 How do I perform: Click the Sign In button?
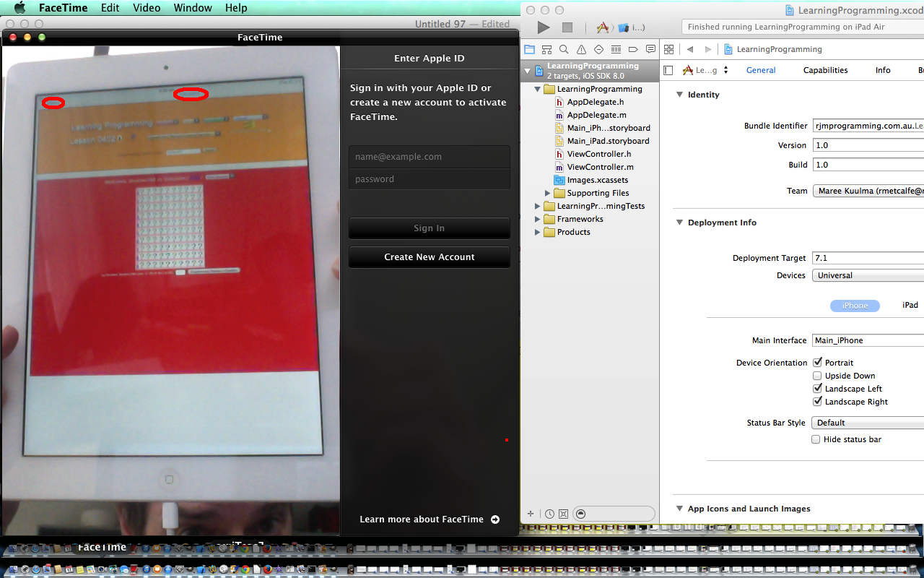430,228
